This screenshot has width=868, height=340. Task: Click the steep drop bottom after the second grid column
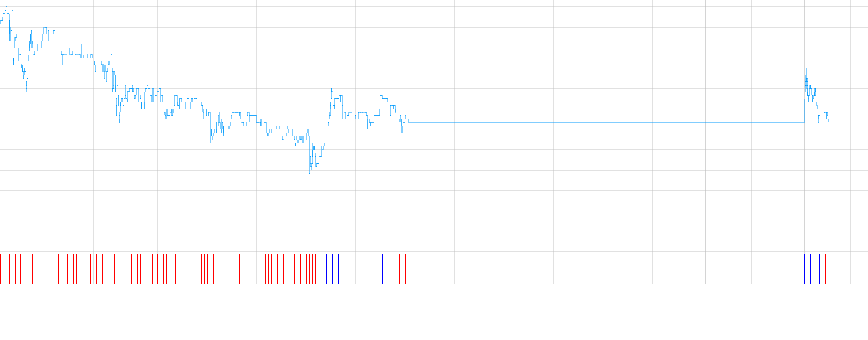[x=119, y=121]
